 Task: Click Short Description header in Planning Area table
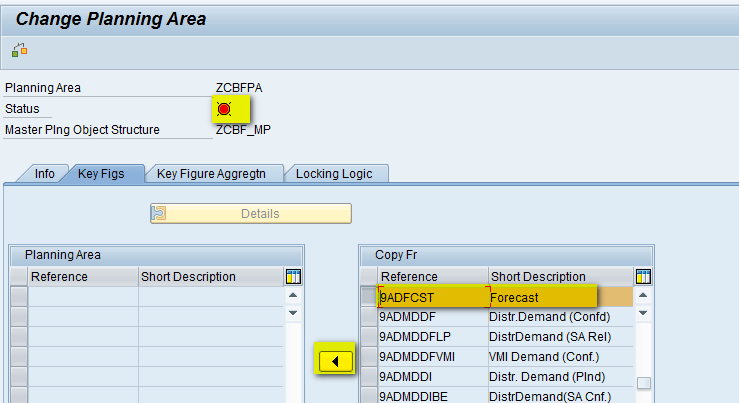(x=210, y=277)
